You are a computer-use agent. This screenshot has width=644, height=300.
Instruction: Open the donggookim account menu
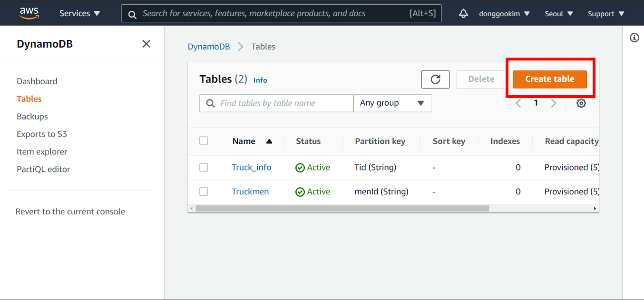[x=504, y=14]
